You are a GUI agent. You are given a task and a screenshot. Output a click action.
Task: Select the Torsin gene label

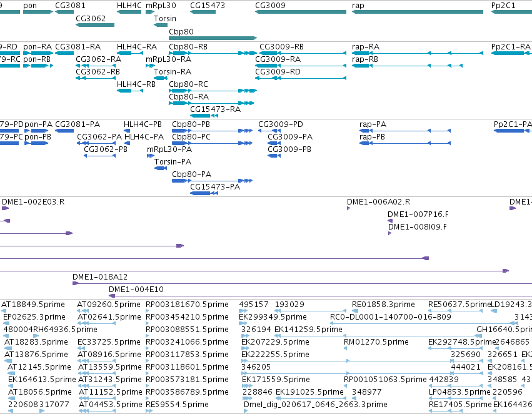coord(165,19)
